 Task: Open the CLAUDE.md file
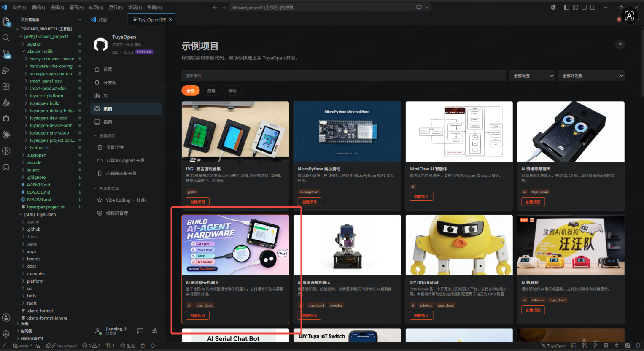point(38,192)
